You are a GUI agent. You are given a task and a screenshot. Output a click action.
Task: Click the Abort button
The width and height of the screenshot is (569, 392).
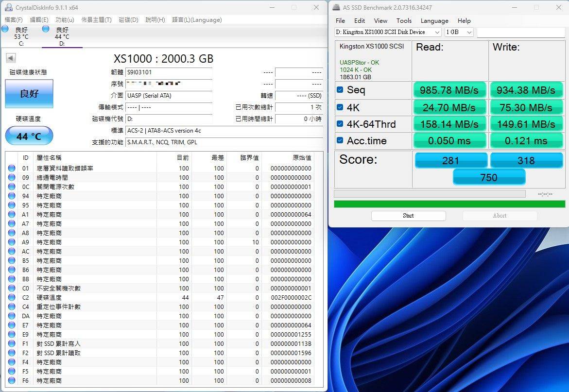pos(500,216)
